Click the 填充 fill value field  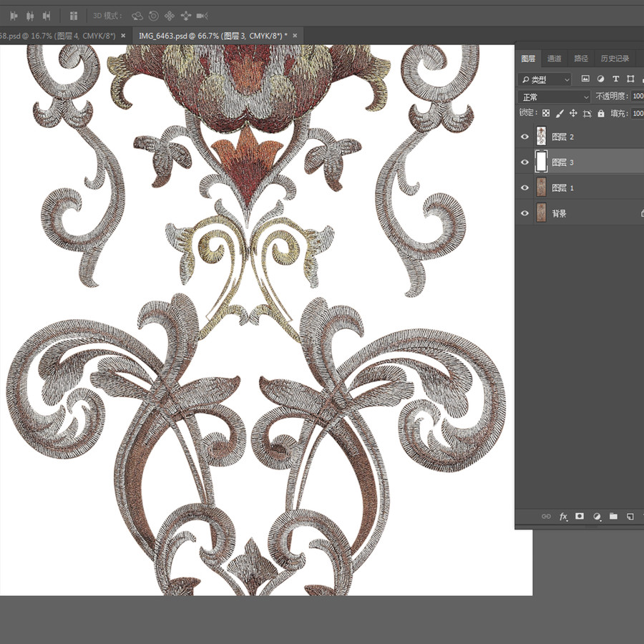(x=638, y=113)
